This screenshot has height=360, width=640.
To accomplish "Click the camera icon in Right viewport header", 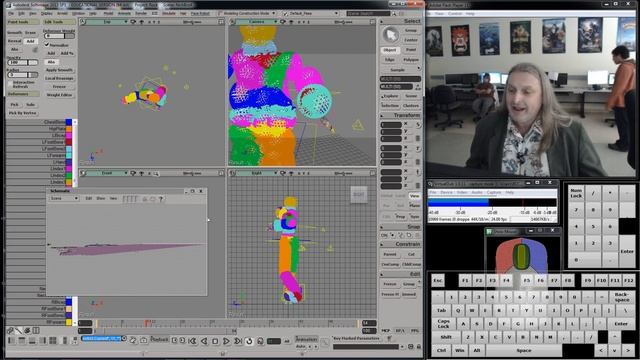I will [x=282, y=173].
